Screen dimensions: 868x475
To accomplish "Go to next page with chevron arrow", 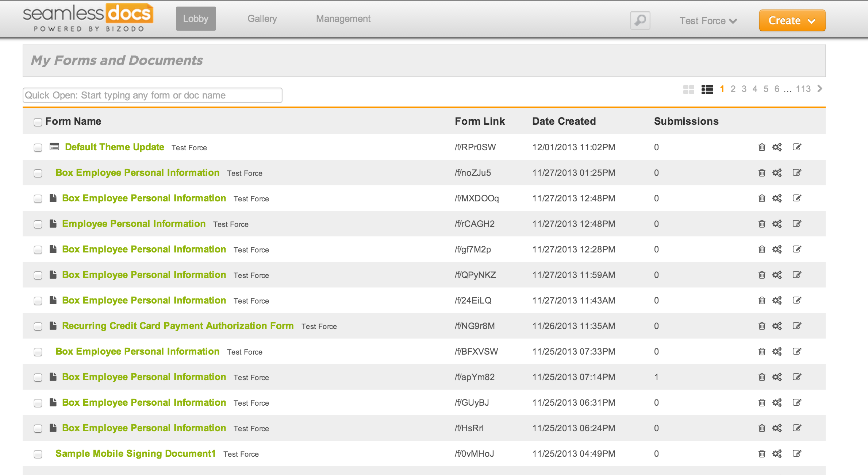I will (x=820, y=89).
